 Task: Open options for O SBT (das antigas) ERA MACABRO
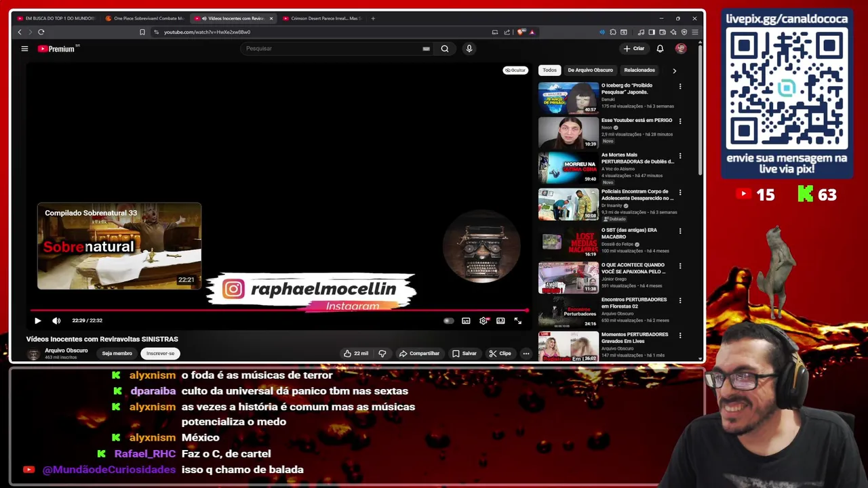680,231
